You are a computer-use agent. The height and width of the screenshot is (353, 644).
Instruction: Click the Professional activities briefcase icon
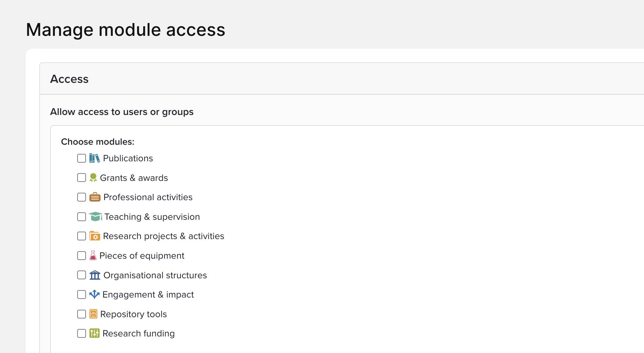(95, 197)
